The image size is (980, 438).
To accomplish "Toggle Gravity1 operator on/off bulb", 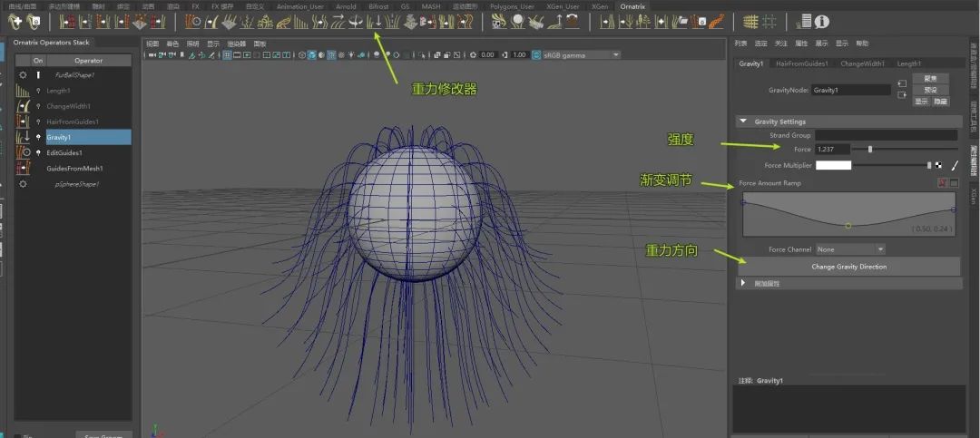I will pos(38,137).
